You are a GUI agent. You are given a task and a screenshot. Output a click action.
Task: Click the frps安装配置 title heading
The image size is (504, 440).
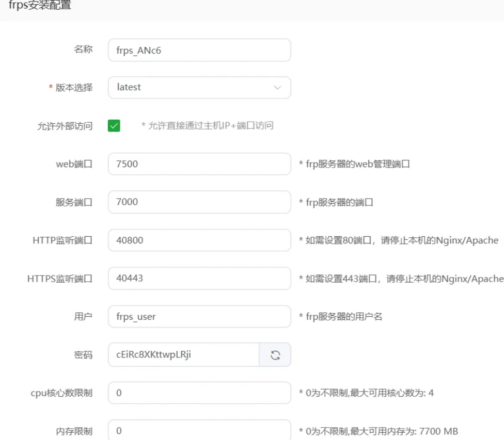click(40, 6)
